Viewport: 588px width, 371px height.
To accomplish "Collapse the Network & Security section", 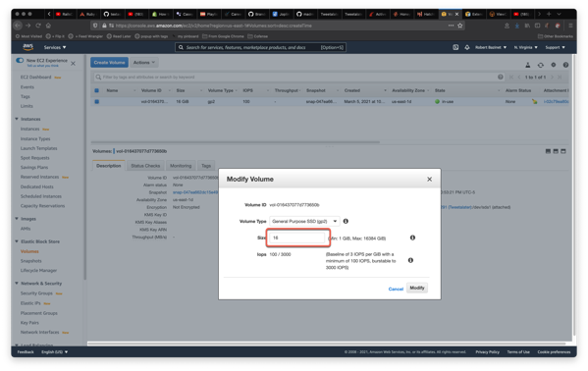I will point(17,284).
